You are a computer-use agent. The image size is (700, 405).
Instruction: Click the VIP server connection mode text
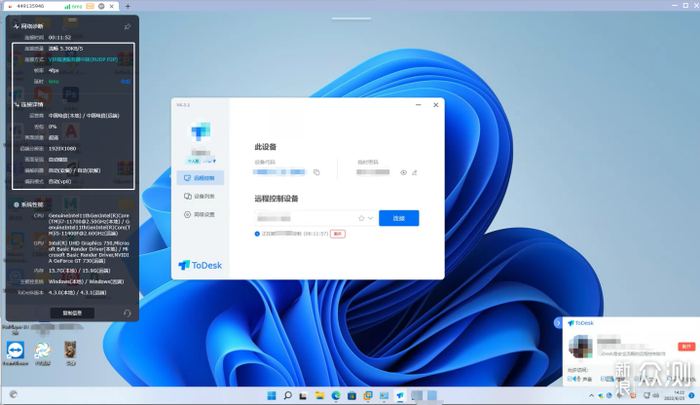pyautogui.click(x=83, y=59)
